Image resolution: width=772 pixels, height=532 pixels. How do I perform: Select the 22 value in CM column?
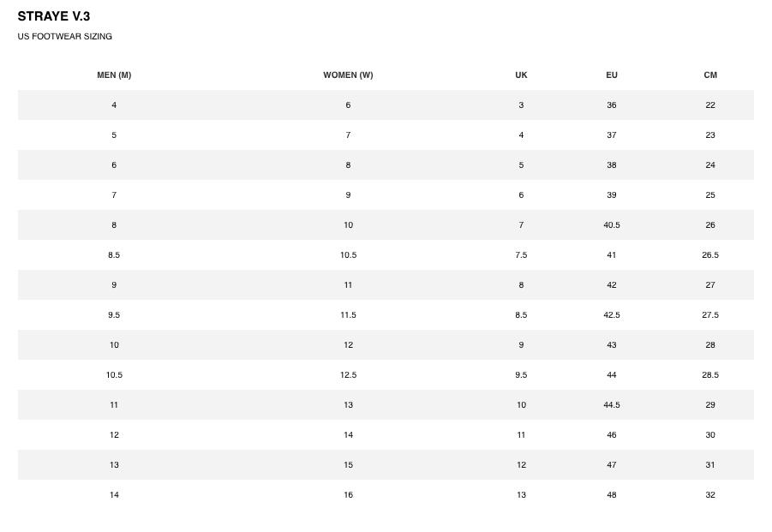click(x=710, y=105)
